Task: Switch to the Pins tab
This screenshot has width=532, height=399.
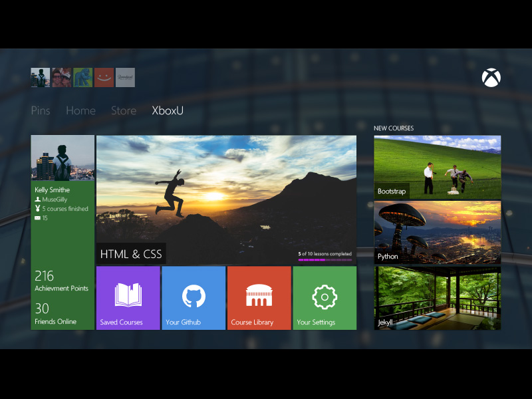Action: coord(41,110)
